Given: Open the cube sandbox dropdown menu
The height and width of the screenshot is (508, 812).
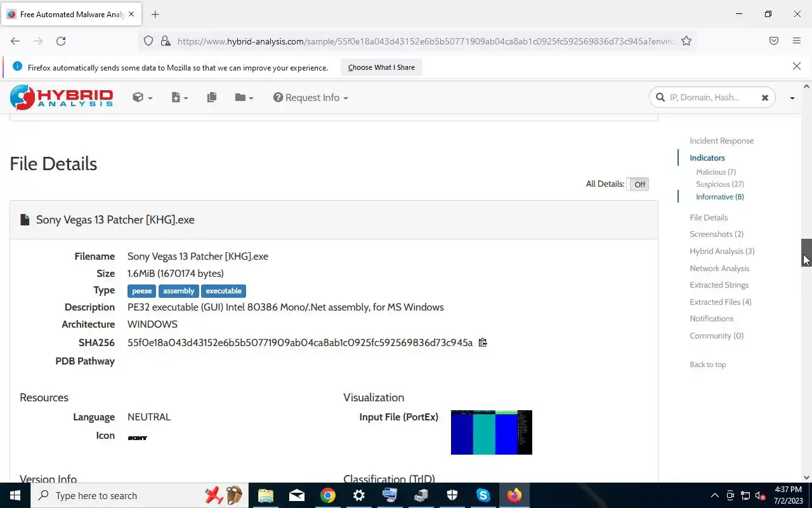Looking at the screenshot, I should (x=142, y=97).
